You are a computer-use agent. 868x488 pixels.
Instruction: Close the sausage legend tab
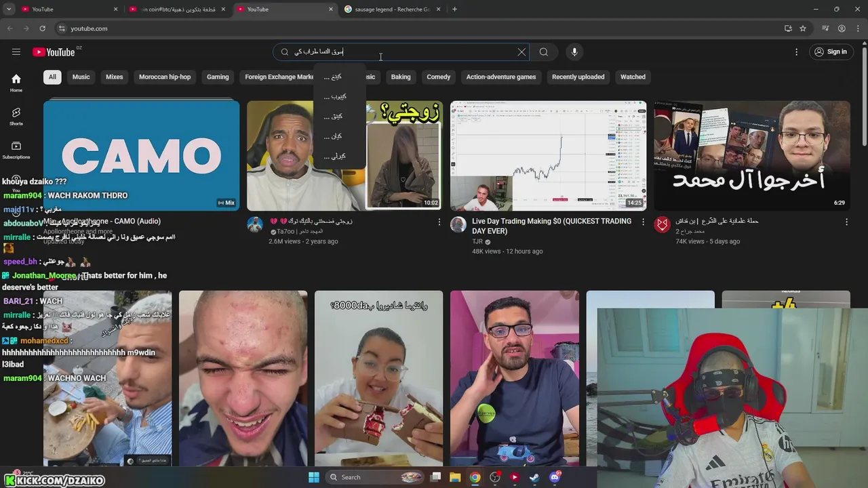coord(438,9)
